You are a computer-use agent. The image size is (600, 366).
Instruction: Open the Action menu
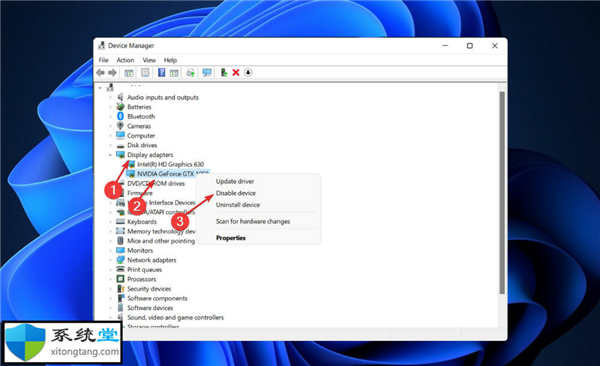[125, 60]
